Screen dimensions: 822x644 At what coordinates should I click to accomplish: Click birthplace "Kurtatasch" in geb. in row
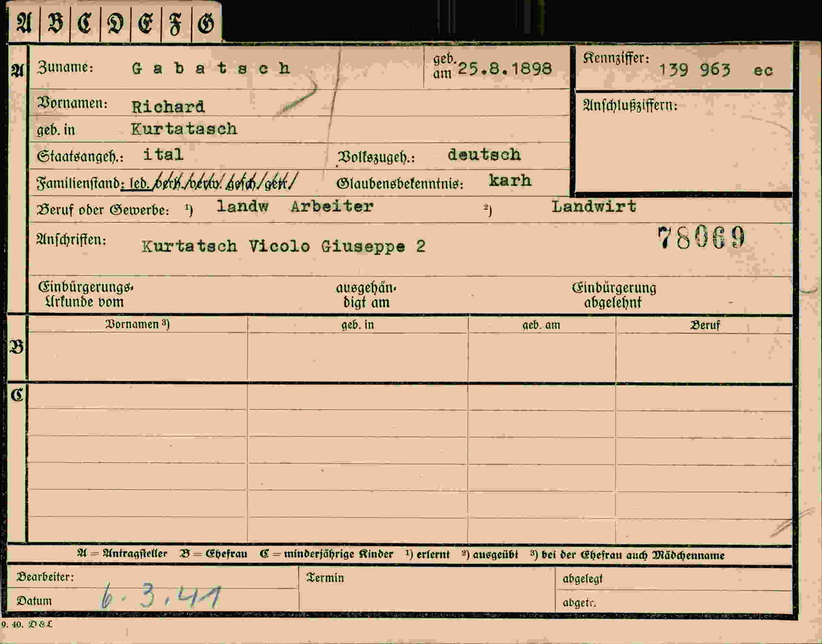pyautogui.click(x=184, y=129)
